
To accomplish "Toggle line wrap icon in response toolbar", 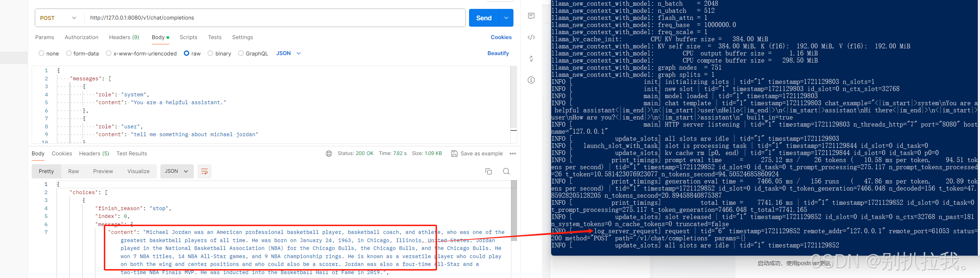I will pyautogui.click(x=204, y=171).
